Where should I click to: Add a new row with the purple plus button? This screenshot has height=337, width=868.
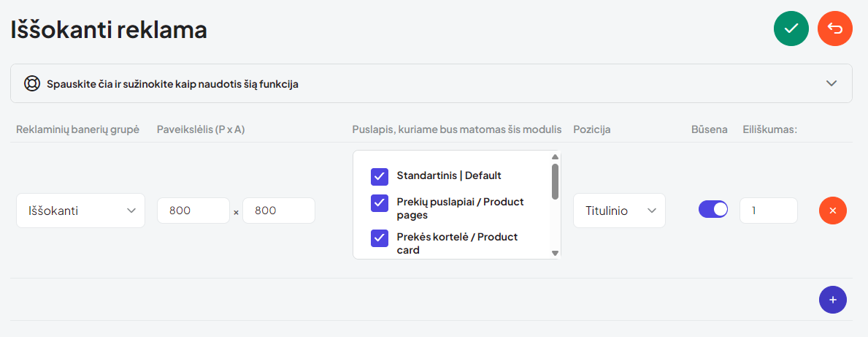pyautogui.click(x=832, y=300)
